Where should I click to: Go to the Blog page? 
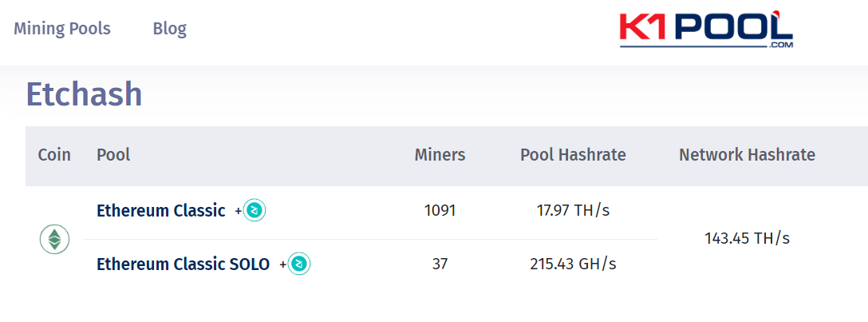(170, 28)
